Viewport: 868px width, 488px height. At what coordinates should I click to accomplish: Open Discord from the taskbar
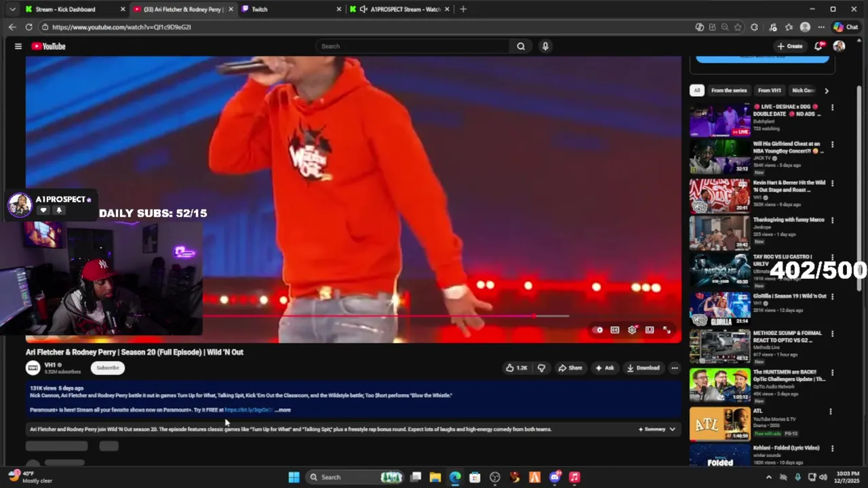[x=555, y=477]
